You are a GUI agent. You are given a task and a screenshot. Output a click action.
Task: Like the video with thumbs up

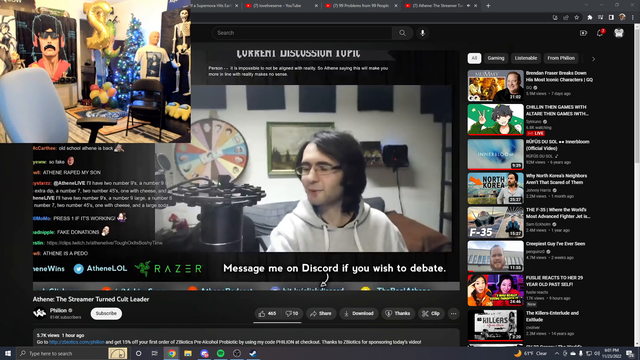pos(267,313)
